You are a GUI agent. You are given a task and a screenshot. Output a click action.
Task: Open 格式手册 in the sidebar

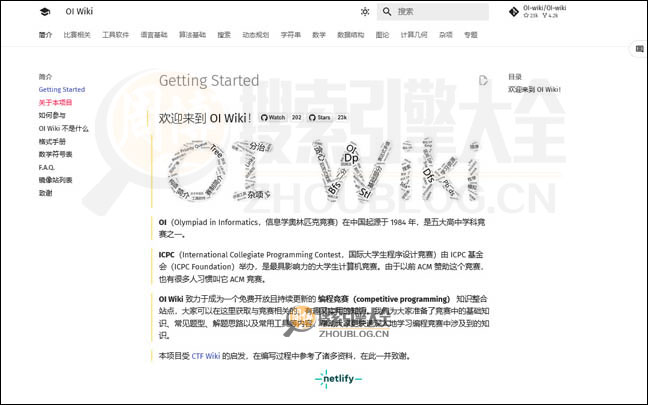point(52,141)
